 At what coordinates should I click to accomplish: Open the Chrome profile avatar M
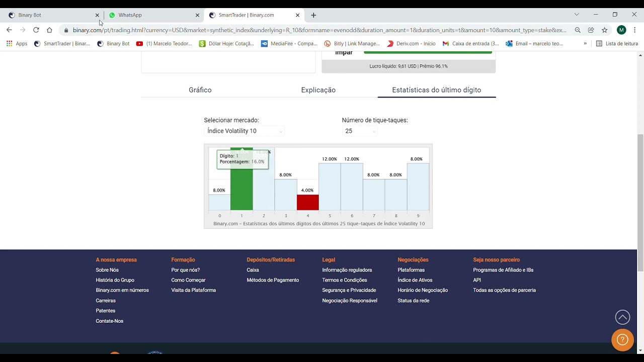621,30
